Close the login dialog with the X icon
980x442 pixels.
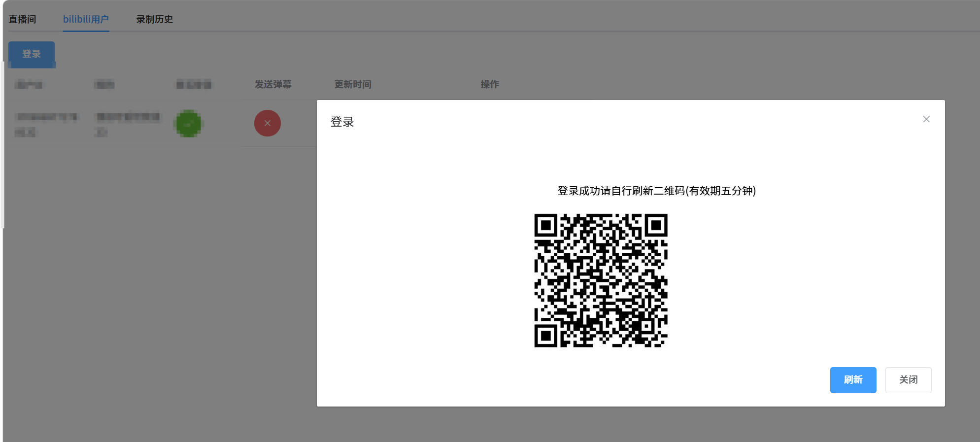[926, 119]
